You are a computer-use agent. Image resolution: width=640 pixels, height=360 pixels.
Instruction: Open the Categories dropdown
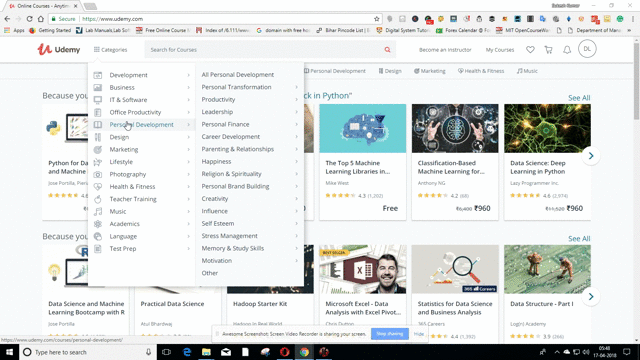(110, 50)
